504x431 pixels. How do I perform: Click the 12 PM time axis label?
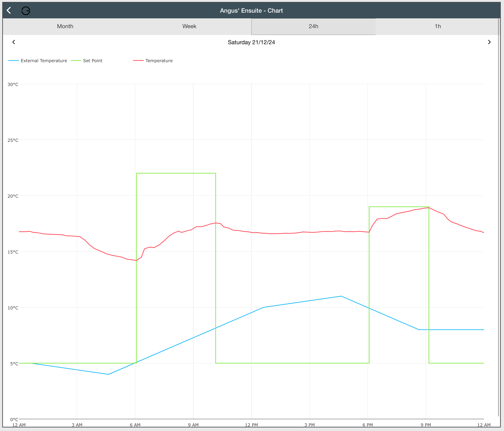click(251, 425)
